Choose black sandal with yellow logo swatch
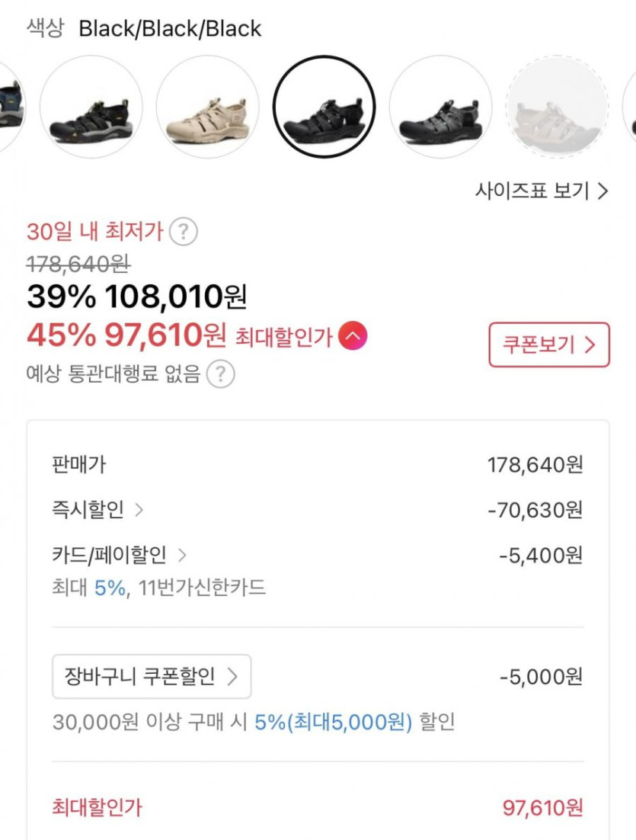Viewport: 636px width, 840px height. 91,107
